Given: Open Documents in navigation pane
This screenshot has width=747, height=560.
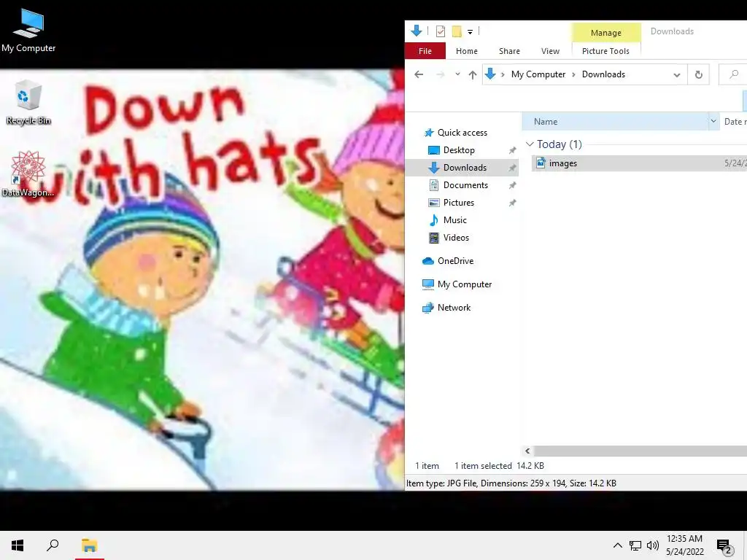Looking at the screenshot, I should click(x=465, y=185).
